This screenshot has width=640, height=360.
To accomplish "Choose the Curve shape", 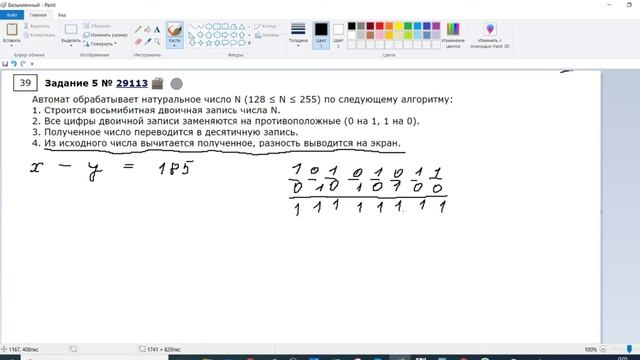I will pyautogui.click(x=200, y=27).
